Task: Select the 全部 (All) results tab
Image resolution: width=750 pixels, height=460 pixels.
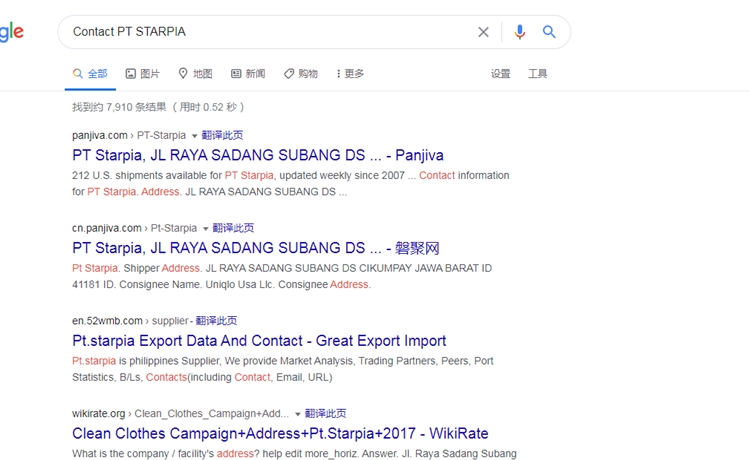Action: pyautogui.click(x=90, y=74)
